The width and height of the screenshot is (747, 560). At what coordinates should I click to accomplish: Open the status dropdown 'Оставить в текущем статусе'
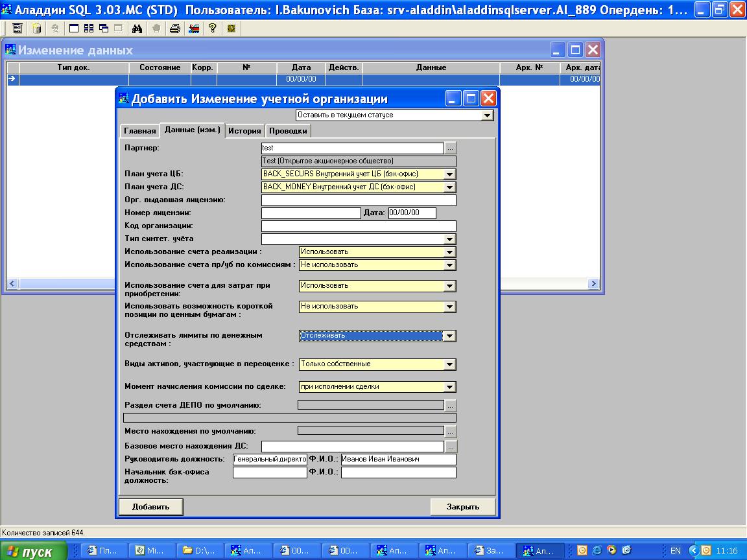coord(487,115)
